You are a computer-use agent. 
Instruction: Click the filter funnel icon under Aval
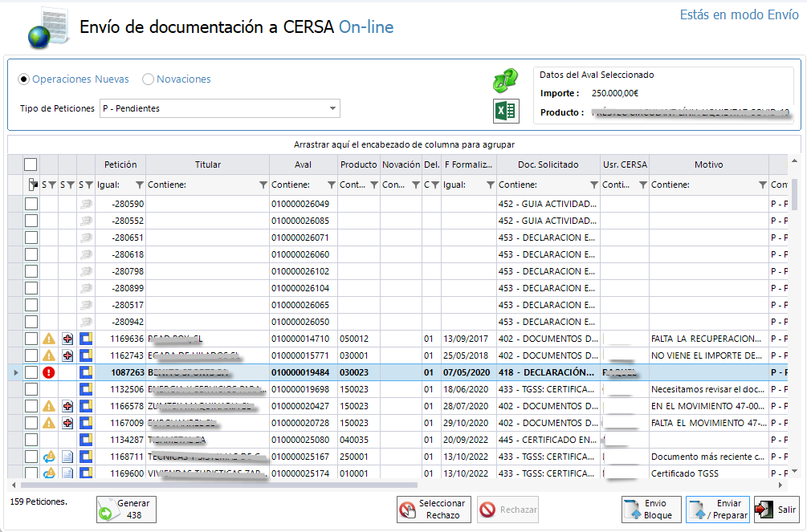tap(332, 185)
